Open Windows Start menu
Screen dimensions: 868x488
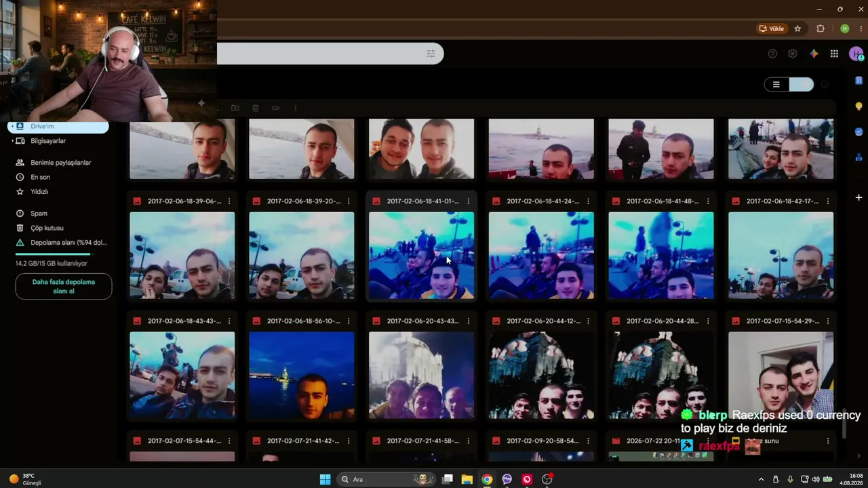pos(325,479)
